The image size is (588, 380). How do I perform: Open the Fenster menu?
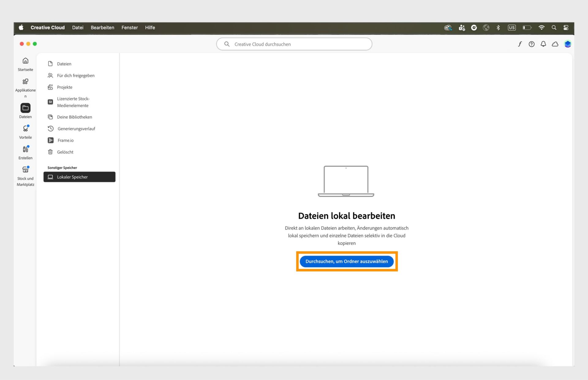click(x=130, y=28)
